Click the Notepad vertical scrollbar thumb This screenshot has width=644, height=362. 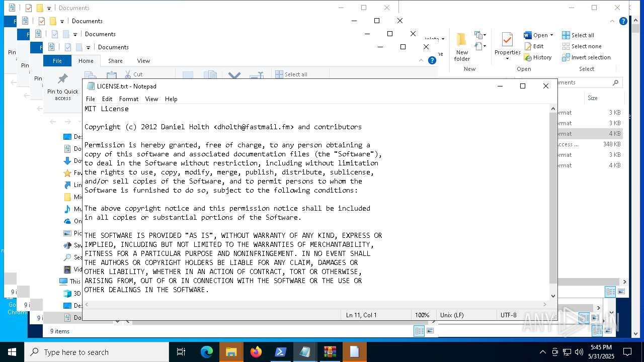pyautogui.click(x=553, y=199)
